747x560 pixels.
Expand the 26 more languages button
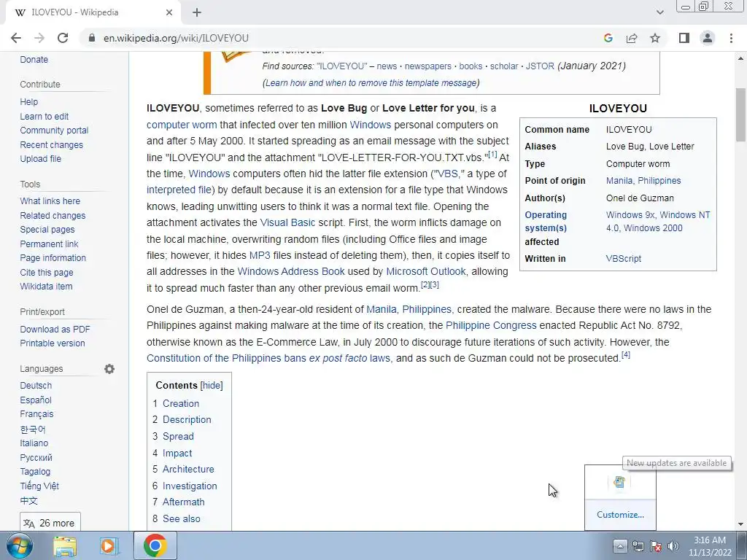tap(50, 522)
